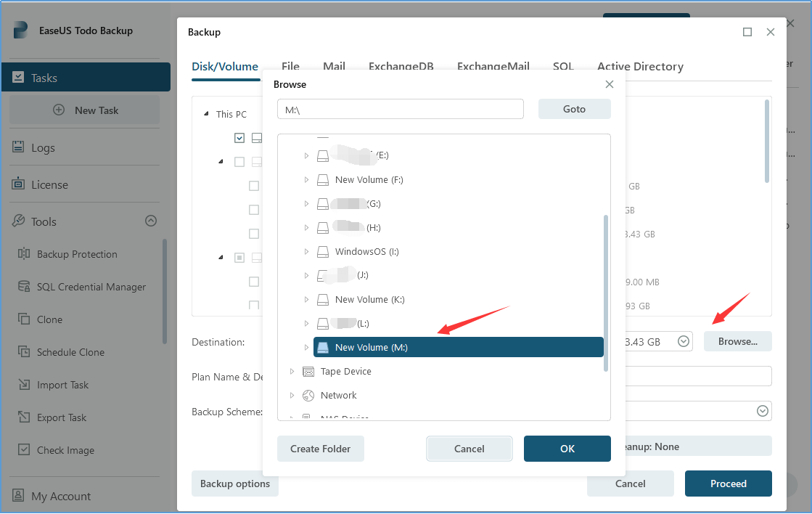Switch to the Mail tab
Viewport: 812px width, 514px height.
(x=334, y=66)
